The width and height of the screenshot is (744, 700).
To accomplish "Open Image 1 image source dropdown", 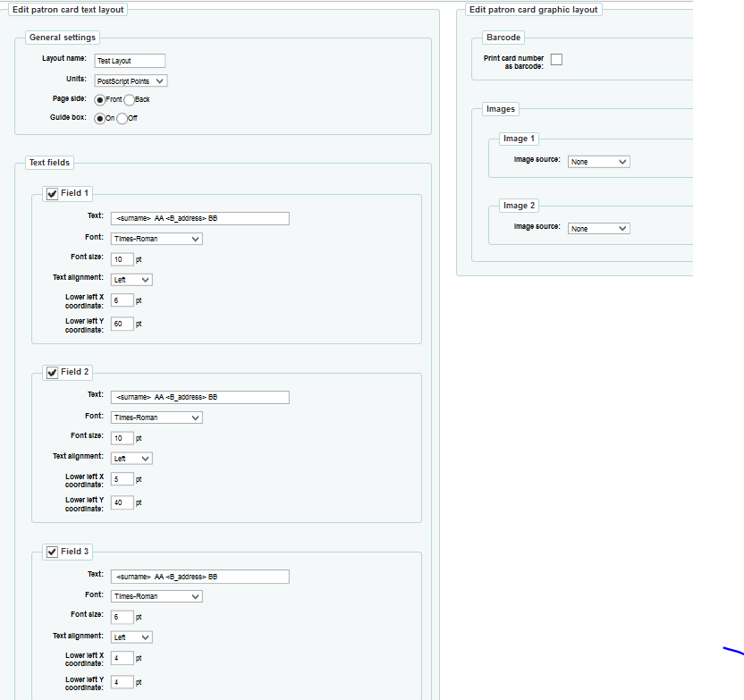I will tap(598, 162).
